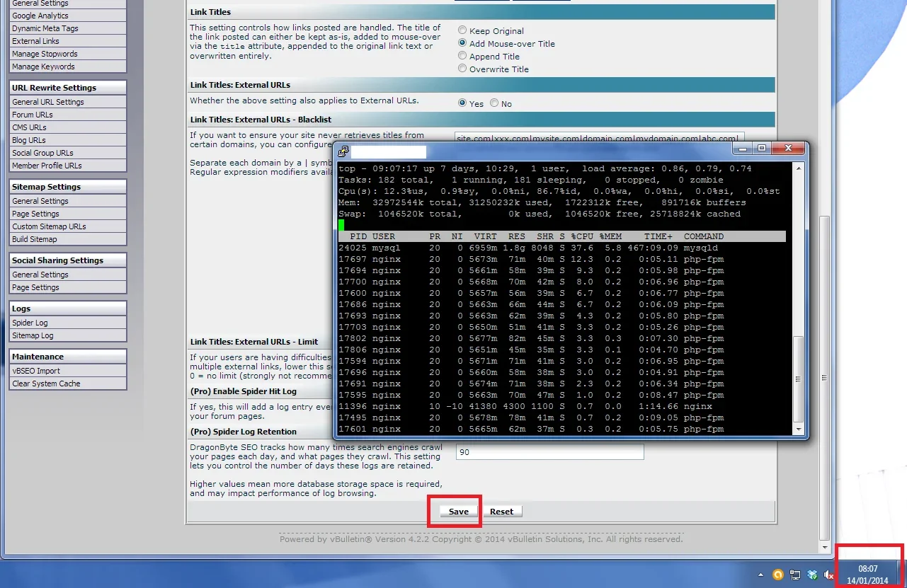Choose the Overwrite Title radio option
The height and width of the screenshot is (588, 907).
462,69
